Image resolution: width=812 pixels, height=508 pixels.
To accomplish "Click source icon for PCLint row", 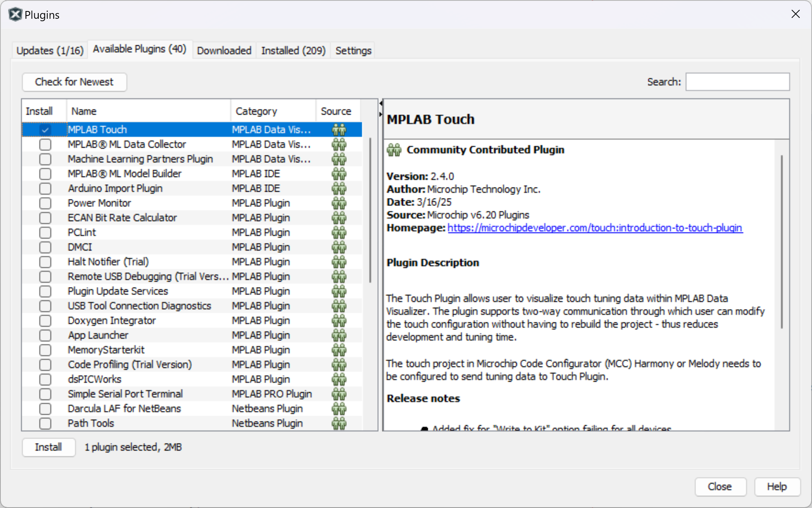I will (x=339, y=232).
